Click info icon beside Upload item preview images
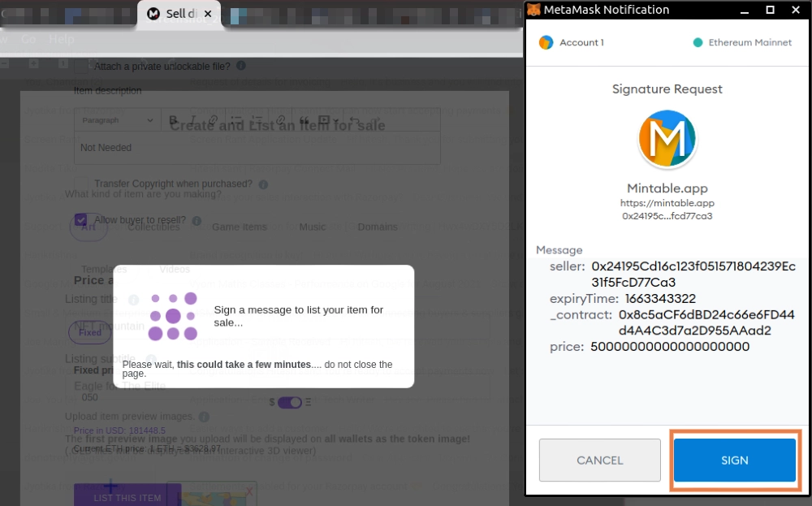Viewport: 812px width, 506px height. [x=204, y=417]
